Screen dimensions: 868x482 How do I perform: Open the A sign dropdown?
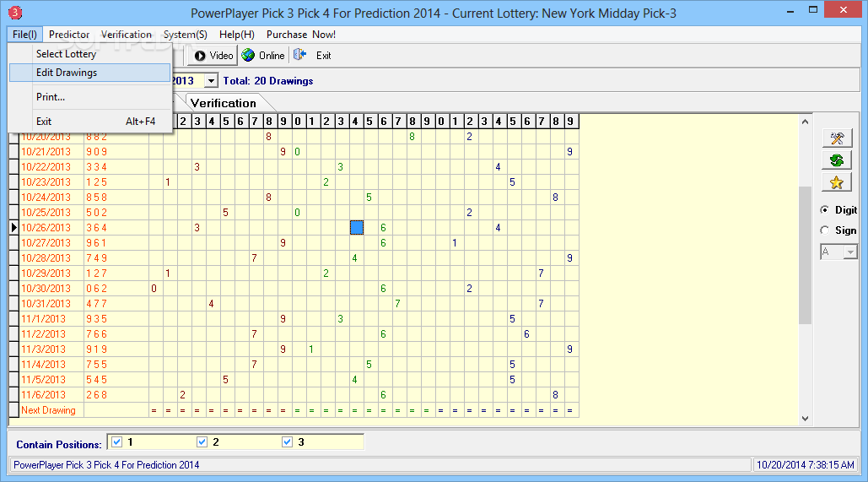tap(849, 252)
